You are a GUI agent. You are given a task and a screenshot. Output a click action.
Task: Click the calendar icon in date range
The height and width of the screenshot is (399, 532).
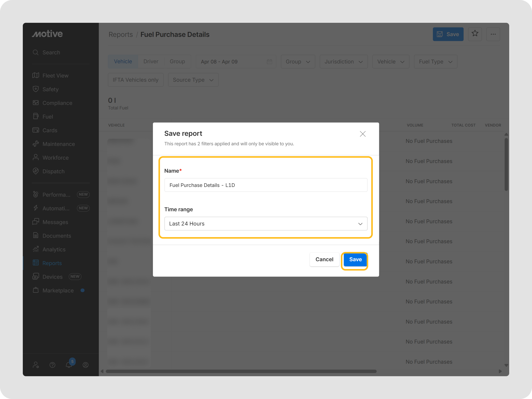(269, 62)
